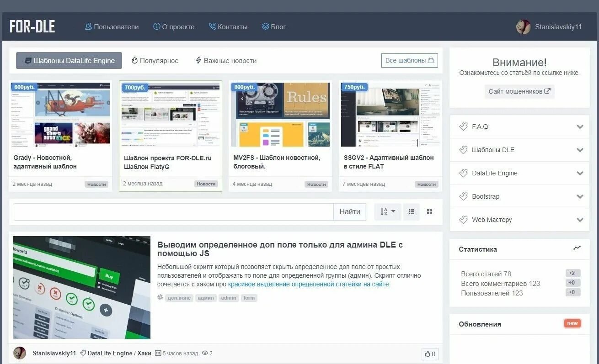Click the +2 badge for Всего статей
The height and width of the screenshot is (364, 599).
click(x=573, y=273)
